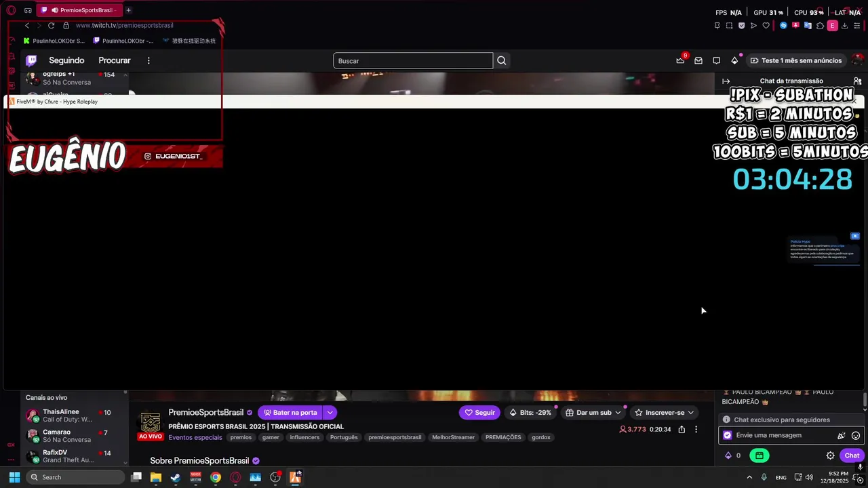Click the microphone tray icon
This screenshot has height=488, width=868.
(x=764, y=477)
